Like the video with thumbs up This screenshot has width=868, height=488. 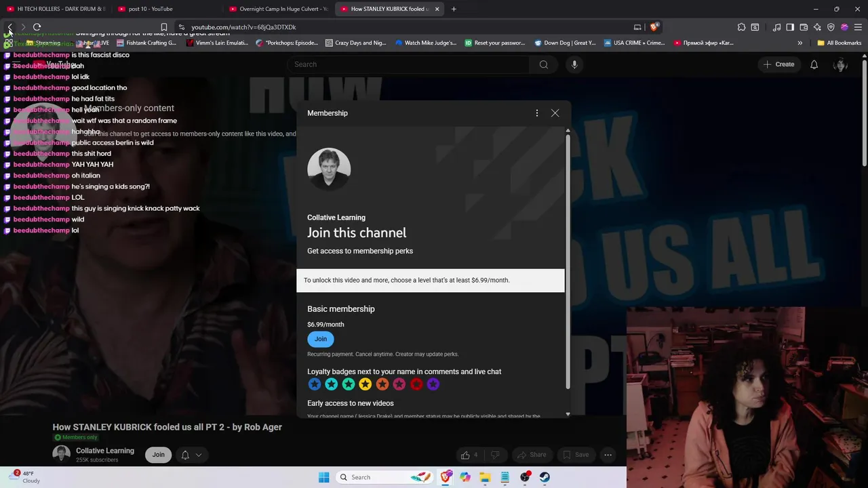point(469,455)
